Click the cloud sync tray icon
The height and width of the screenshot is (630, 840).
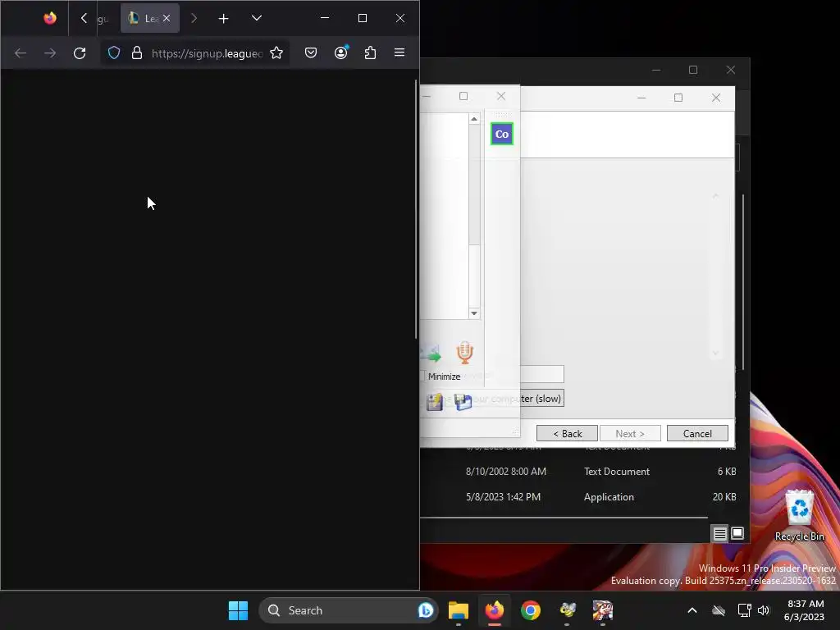(719, 610)
